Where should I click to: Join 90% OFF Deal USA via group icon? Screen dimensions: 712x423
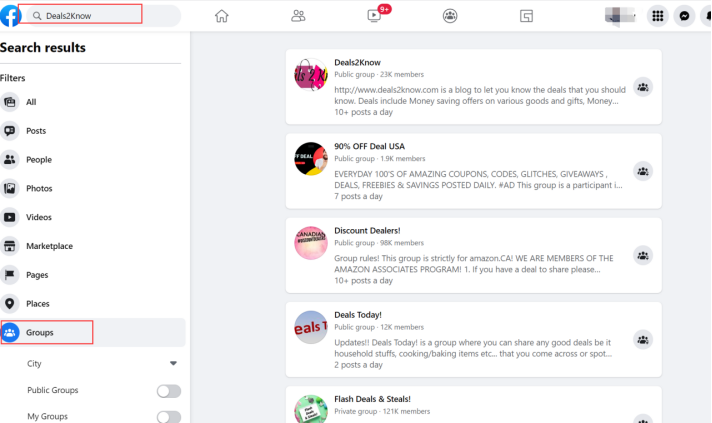(x=643, y=172)
